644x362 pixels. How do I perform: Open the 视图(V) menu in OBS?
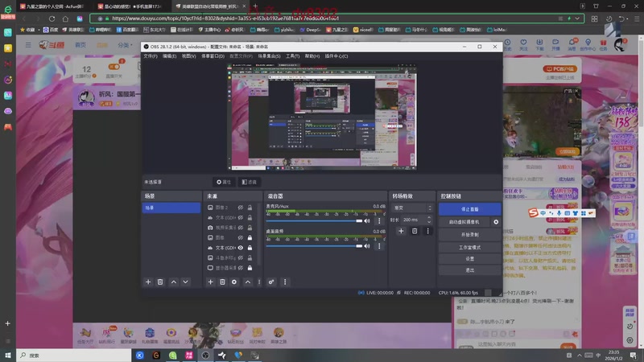point(189,56)
